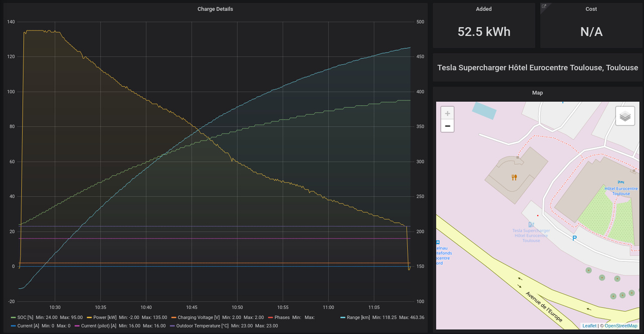Click the Max: 463.36 range legend value
The image size is (644, 334).
(412, 318)
